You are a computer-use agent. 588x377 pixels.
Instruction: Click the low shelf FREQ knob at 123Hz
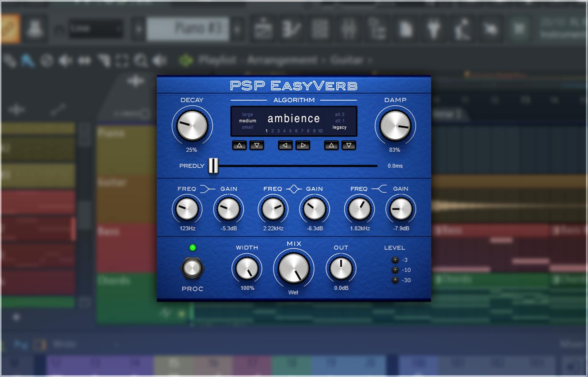click(187, 209)
